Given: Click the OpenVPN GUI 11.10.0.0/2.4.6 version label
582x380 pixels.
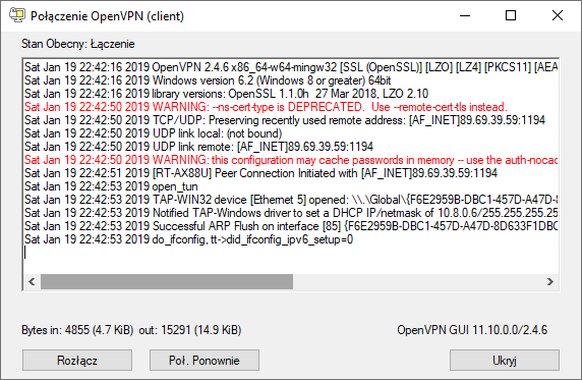Looking at the screenshot, I should tap(472, 330).
